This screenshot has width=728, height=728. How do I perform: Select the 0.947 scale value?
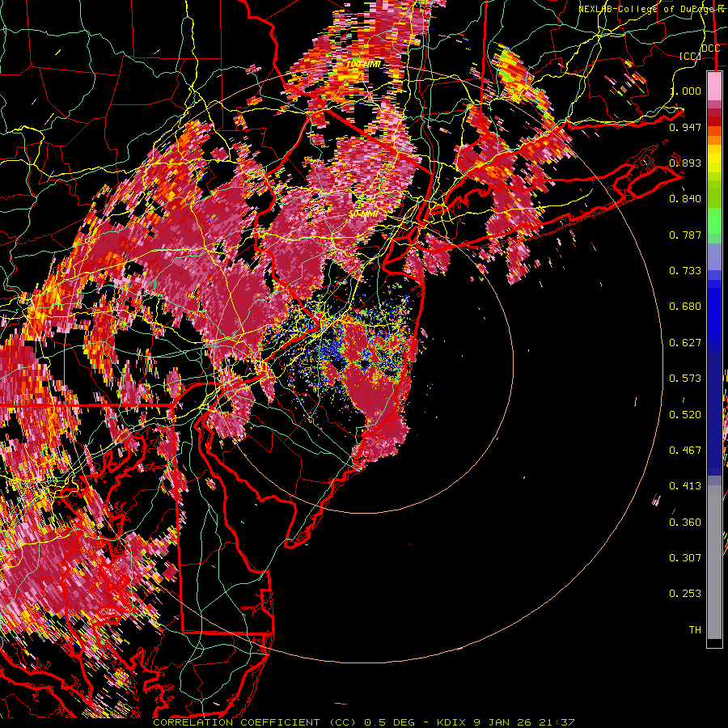pyautogui.click(x=685, y=127)
